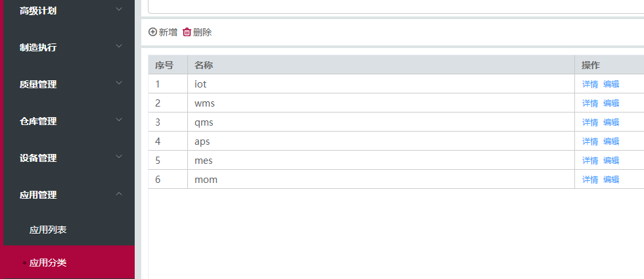Click the 名称 column header

tap(204, 65)
